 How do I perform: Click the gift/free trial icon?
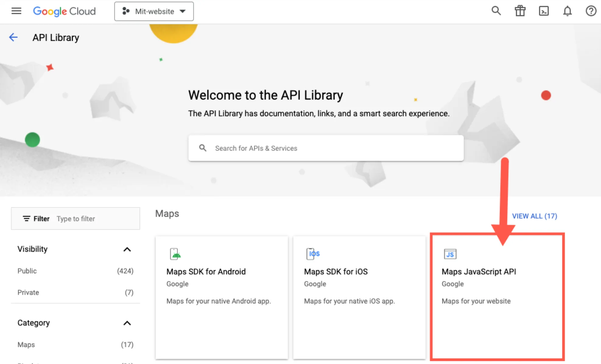click(x=520, y=11)
